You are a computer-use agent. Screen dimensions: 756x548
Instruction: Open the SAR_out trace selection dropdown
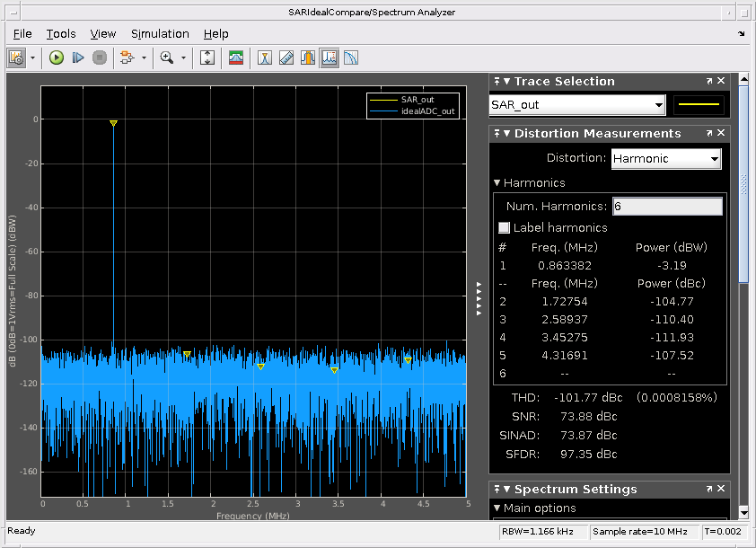point(577,105)
